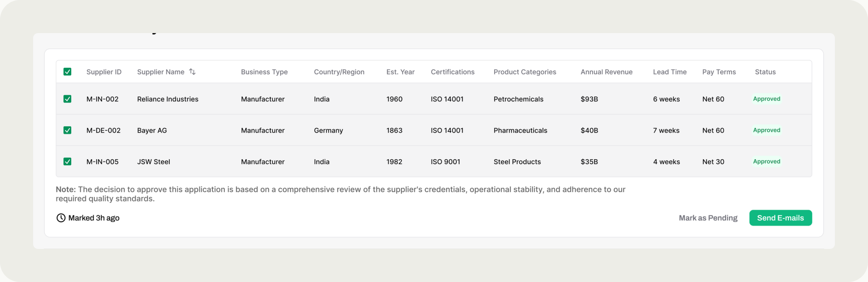868x282 pixels.
Task: Select supplier ID M-DE-002
Action: tap(104, 131)
